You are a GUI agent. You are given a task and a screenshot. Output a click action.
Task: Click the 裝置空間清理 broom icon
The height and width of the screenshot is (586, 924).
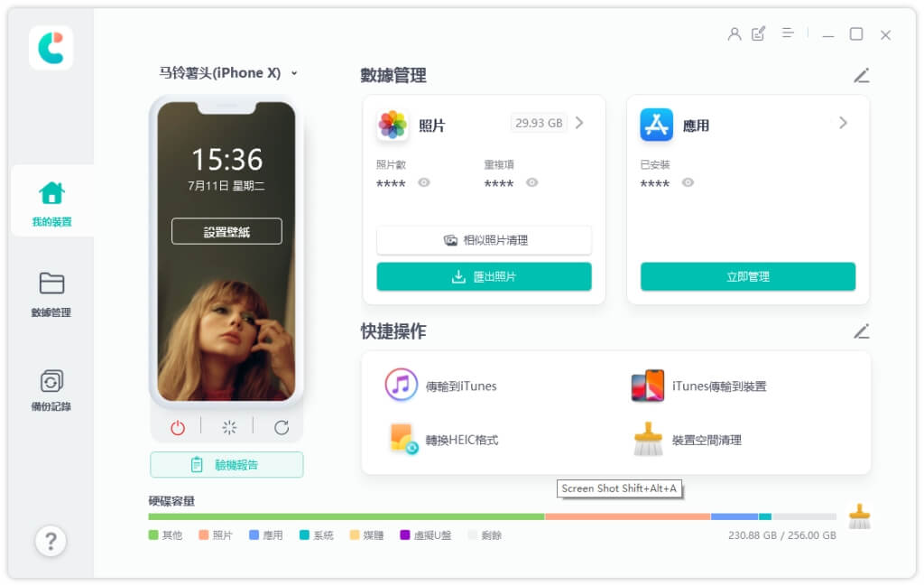point(648,439)
